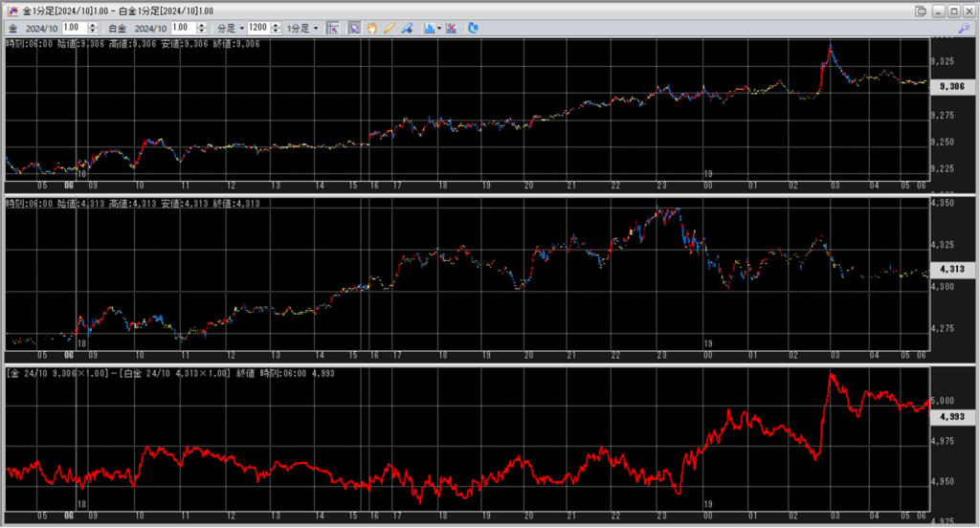Click the gold ratio 1.00 input field
Screen dimensions: 980x528
pyautogui.click(x=72, y=28)
